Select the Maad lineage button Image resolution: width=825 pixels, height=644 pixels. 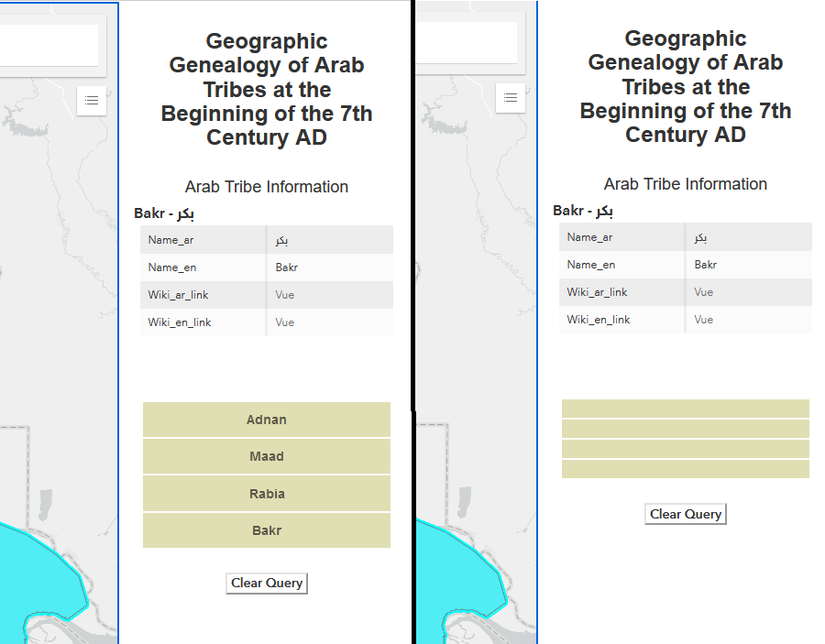click(x=267, y=456)
